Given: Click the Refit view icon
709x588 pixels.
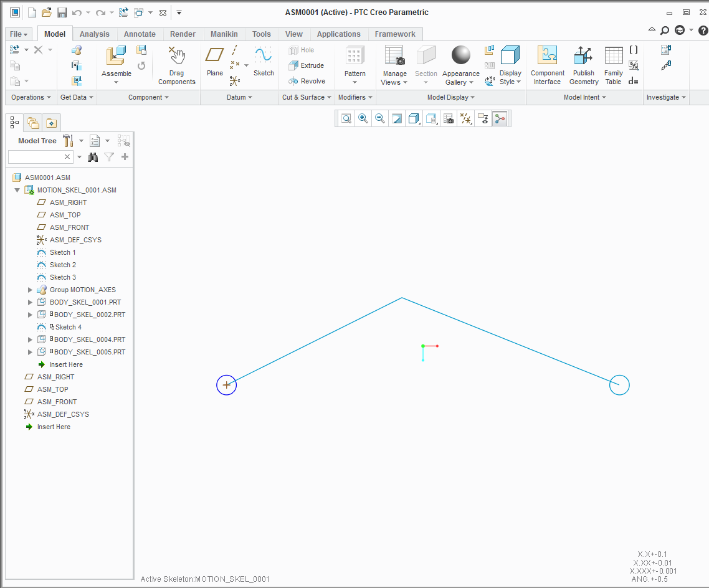Looking at the screenshot, I should pyautogui.click(x=346, y=119).
